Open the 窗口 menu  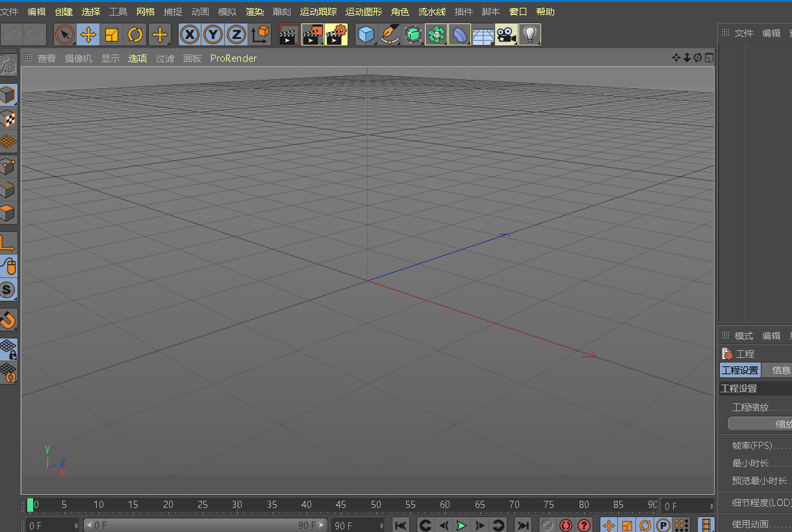(518, 12)
